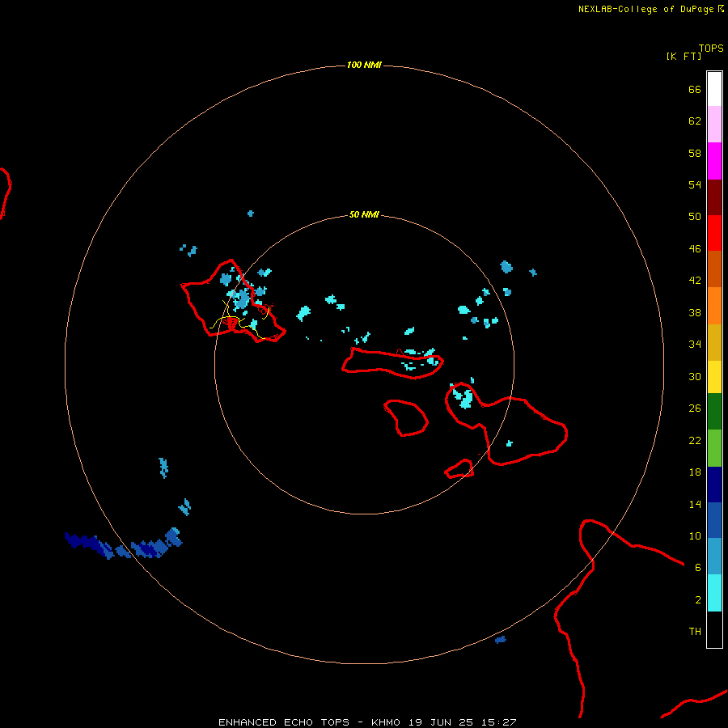728x728 pixels.
Task: Click the TOPS legend title
Action: pyautogui.click(x=711, y=49)
